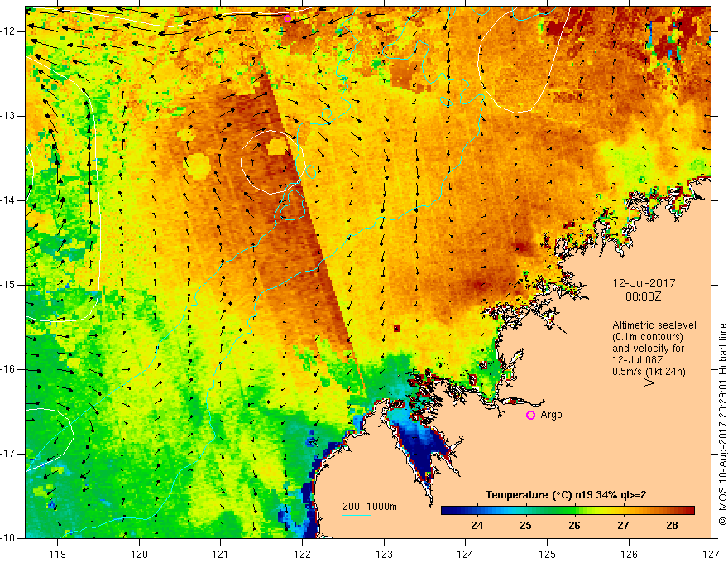Viewport: 728px width, 563px height.
Task: Click the '12-Jul 08Z' velocity date text
Action: coord(638,360)
